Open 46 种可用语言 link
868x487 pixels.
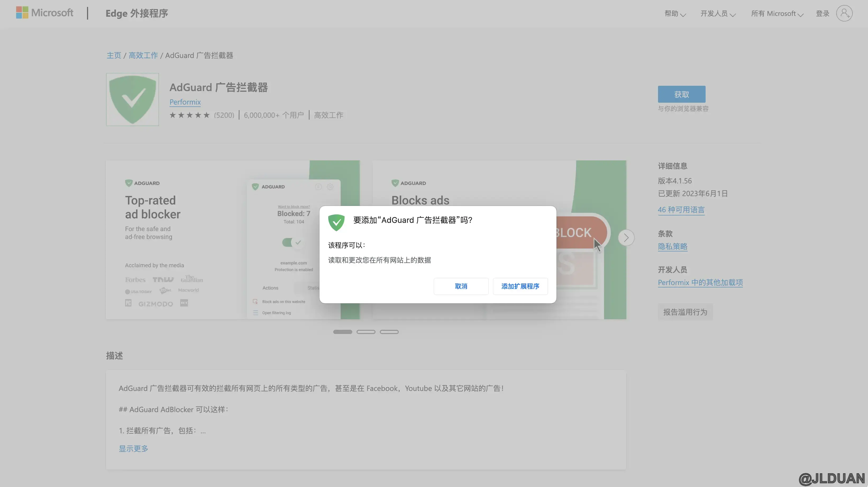681,210
